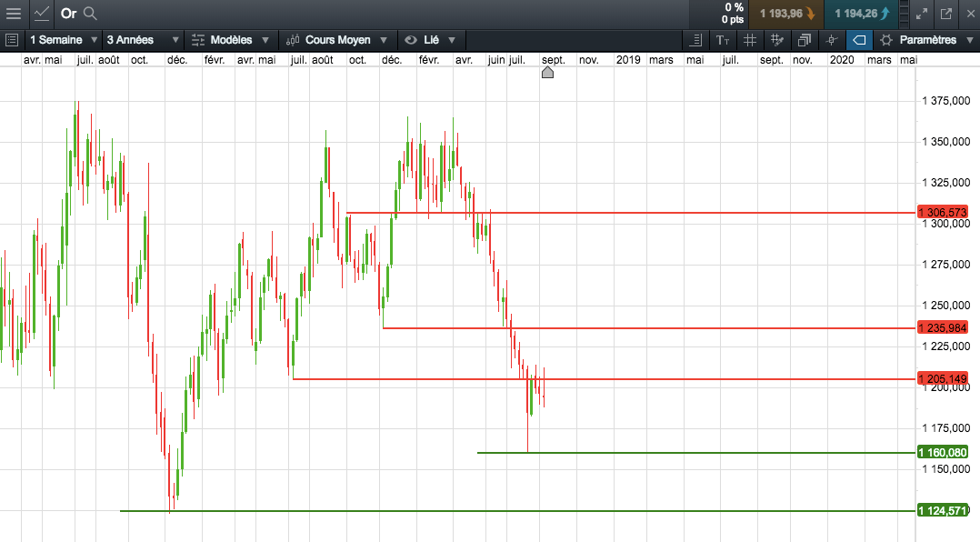
Task: Select the 1 205,149 red price label
Action: click(x=943, y=379)
